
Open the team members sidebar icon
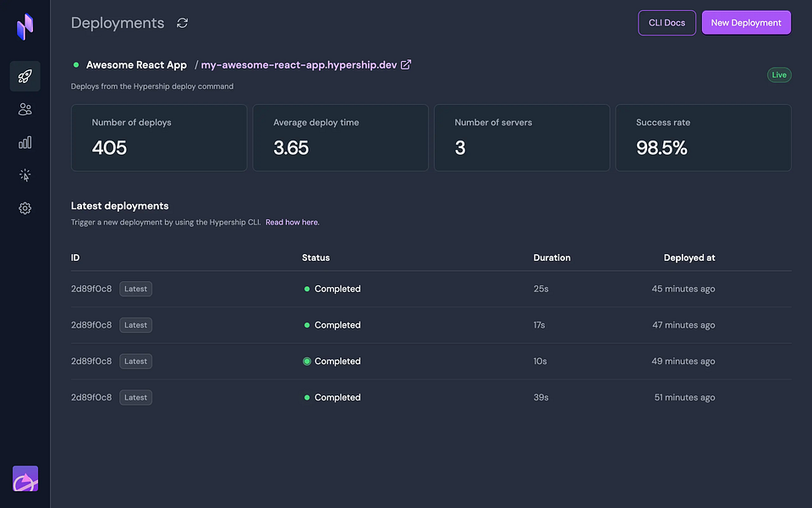[x=25, y=109]
